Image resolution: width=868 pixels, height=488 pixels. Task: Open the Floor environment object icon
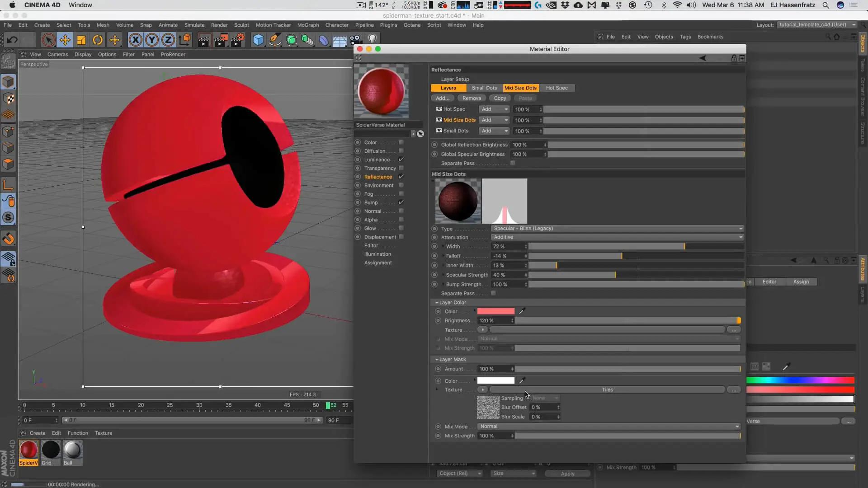[340, 41]
